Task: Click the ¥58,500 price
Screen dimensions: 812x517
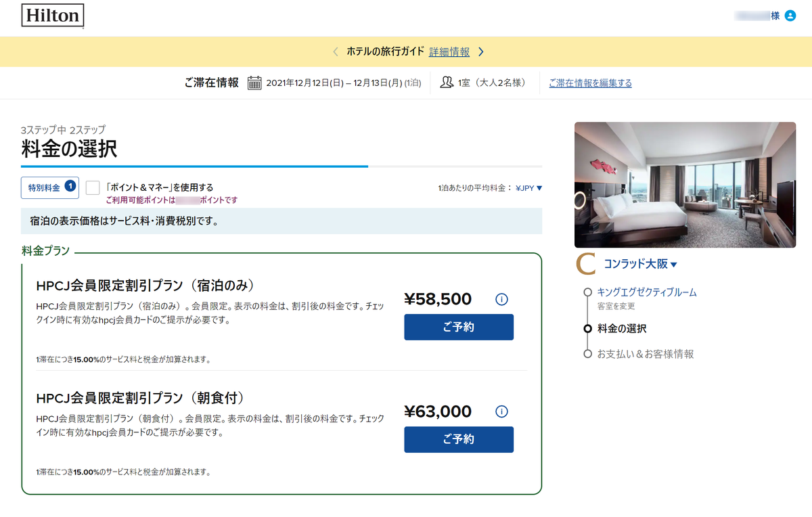Action: click(438, 299)
